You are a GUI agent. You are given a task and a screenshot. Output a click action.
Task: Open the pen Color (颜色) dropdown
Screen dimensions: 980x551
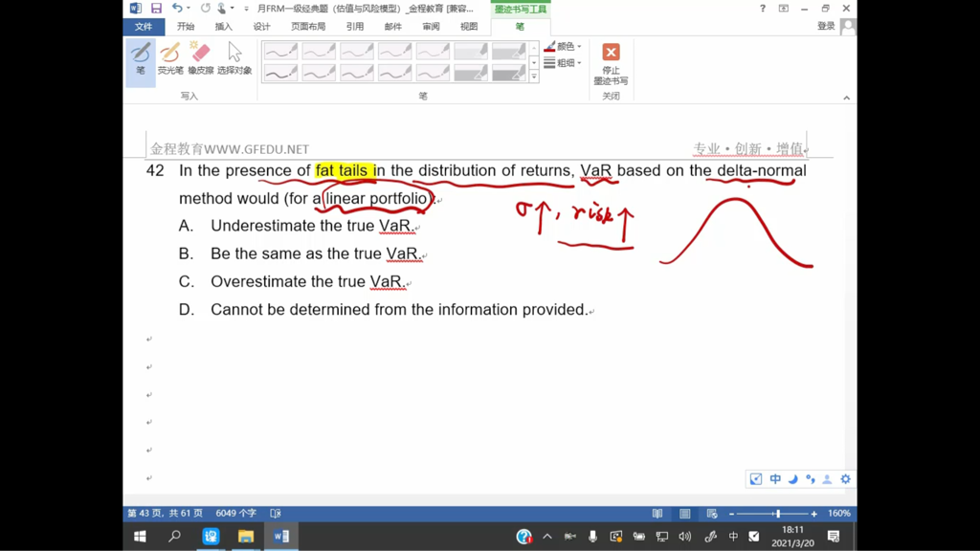click(563, 46)
